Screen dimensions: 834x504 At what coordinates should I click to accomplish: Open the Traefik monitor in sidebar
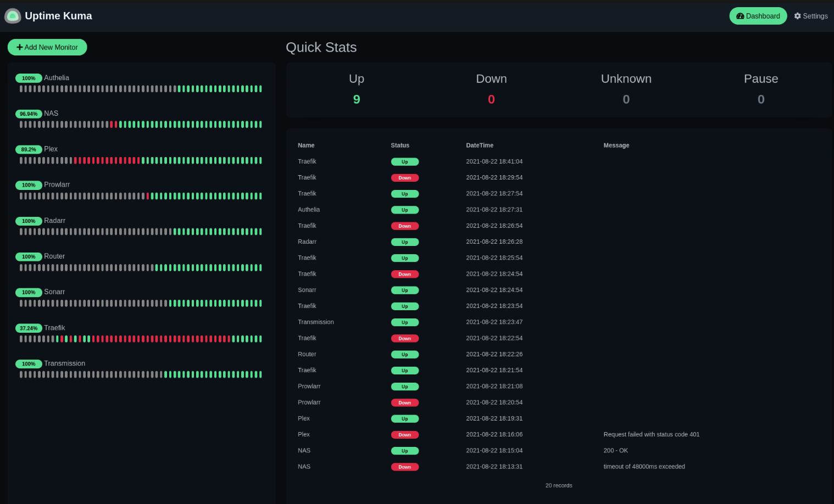pos(54,328)
